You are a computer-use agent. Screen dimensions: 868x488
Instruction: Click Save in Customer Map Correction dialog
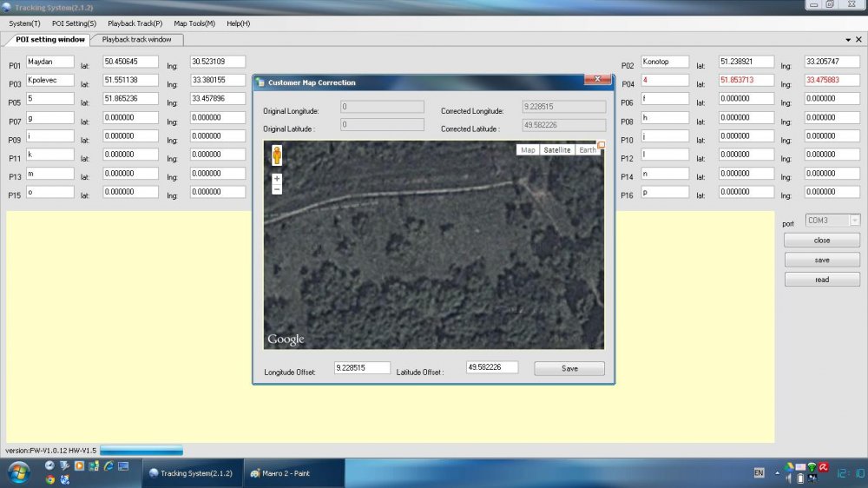(x=569, y=368)
